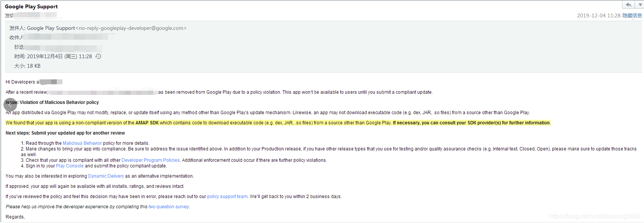This screenshot has width=644, height=223.
Task: Open the Developer Program Policies link
Action: [151, 160]
